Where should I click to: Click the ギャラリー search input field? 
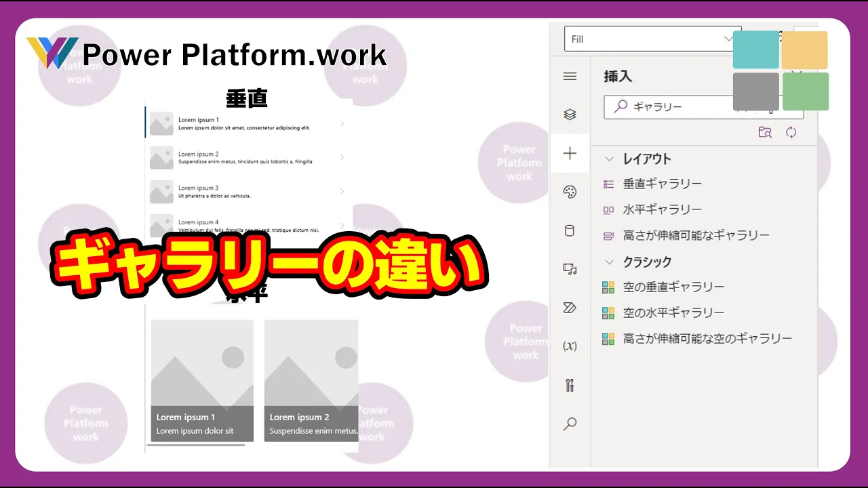click(703, 107)
